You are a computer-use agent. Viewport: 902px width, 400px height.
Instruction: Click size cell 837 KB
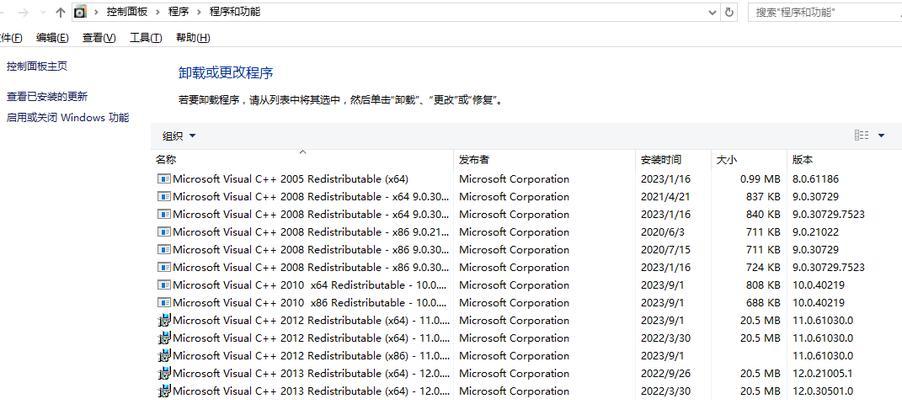coord(763,197)
